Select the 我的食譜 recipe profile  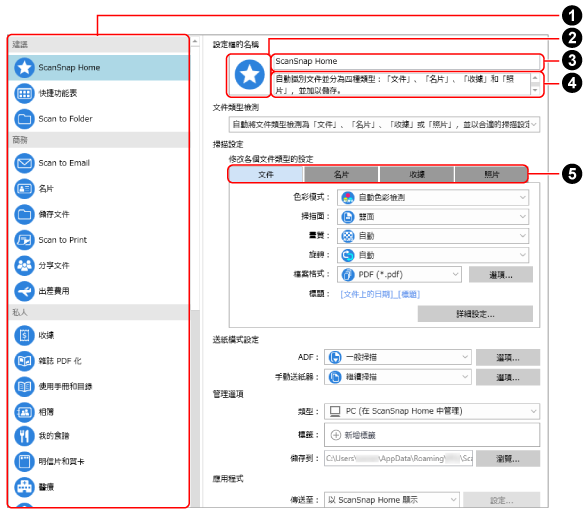click(98, 436)
